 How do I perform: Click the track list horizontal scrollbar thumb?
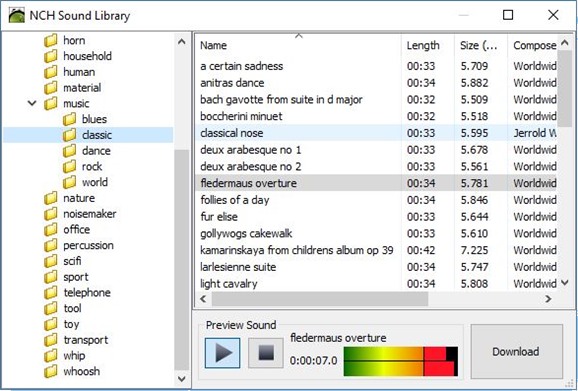click(320, 299)
